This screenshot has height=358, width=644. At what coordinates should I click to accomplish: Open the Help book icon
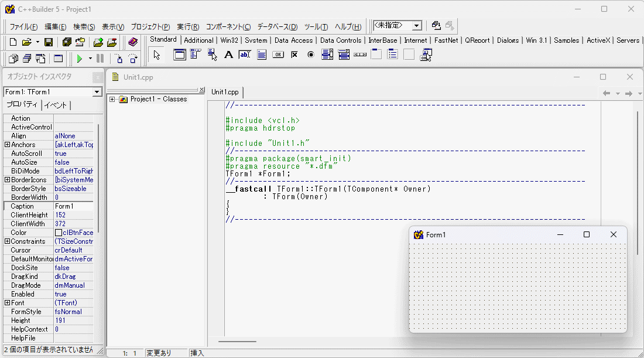click(x=133, y=42)
